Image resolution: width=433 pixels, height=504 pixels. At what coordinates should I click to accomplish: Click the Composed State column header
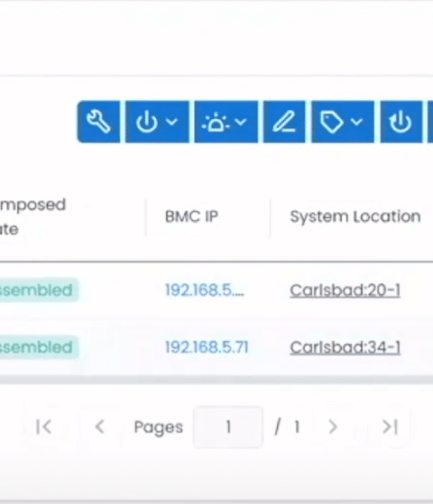pos(32,216)
